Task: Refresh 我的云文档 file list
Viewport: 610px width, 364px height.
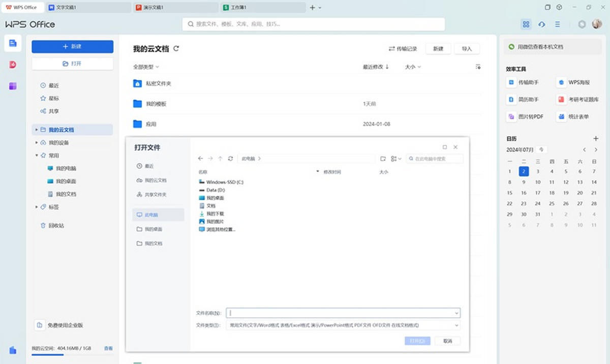Action: pos(176,48)
